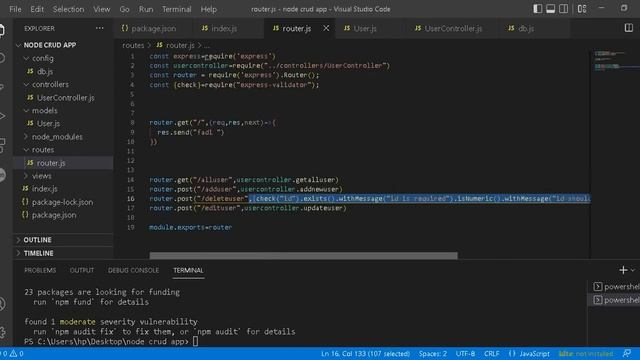
Task: Open the Selection menu
Action: point(68,9)
